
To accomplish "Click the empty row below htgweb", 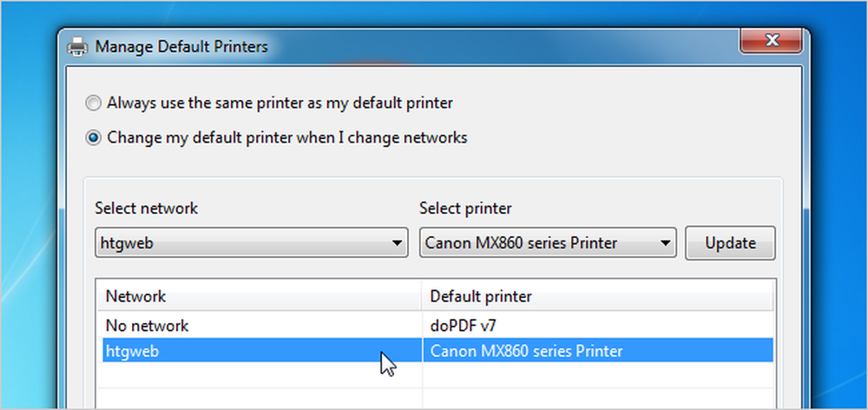I will coord(437,375).
